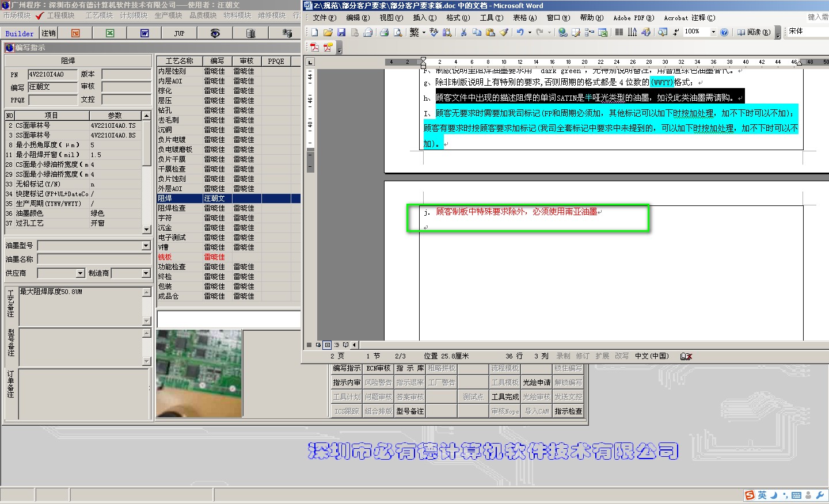Click the New Blank Document icon in Word
This screenshot has height=504, width=829.
314,32
